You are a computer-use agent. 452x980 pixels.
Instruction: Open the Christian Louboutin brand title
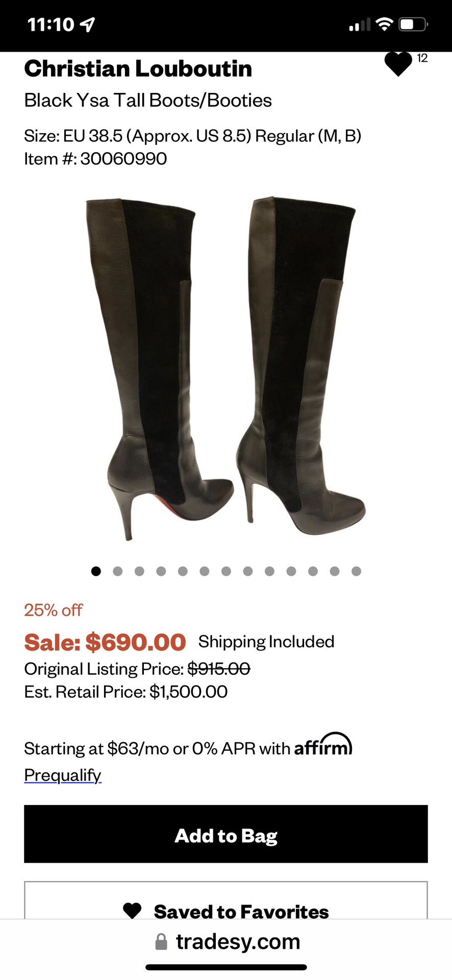tap(138, 68)
